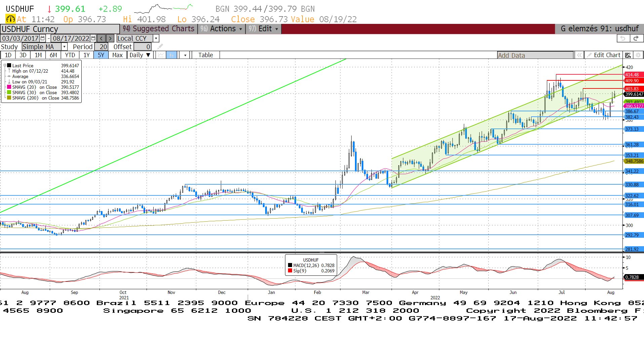Open the Simple MA study dropdown
Image resolution: width=644 pixels, height=337 pixels.
click(x=64, y=47)
